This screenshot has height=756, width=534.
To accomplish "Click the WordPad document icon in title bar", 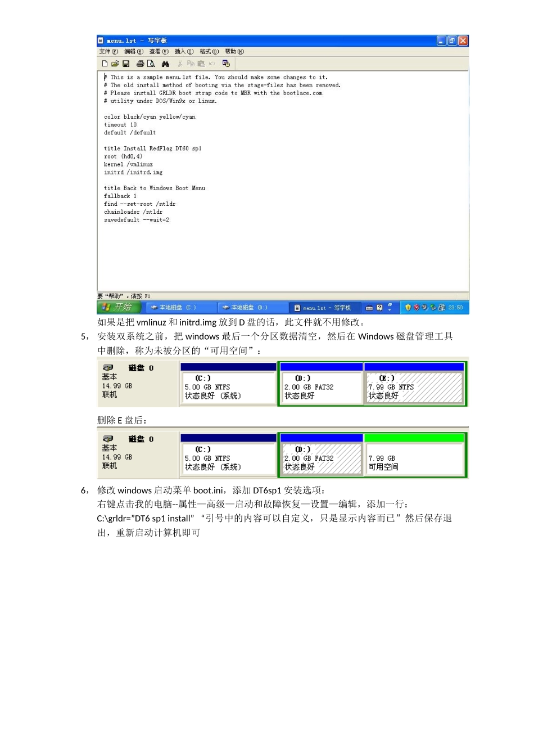I will [101, 40].
